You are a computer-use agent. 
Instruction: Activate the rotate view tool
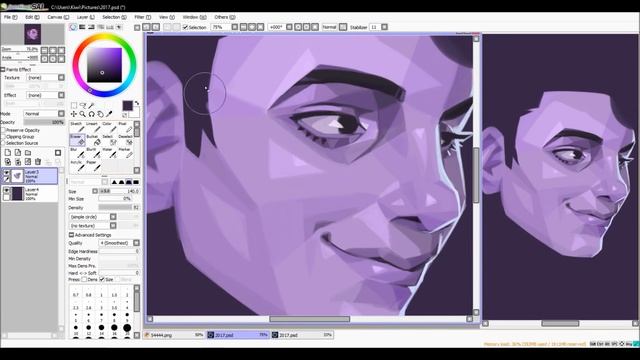tap(91, 114)
